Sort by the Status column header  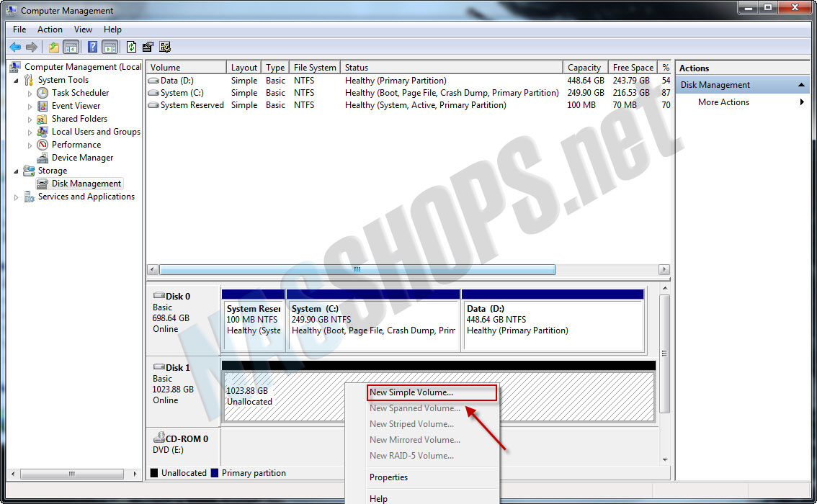pyautogui.click(x=451, y=67)
